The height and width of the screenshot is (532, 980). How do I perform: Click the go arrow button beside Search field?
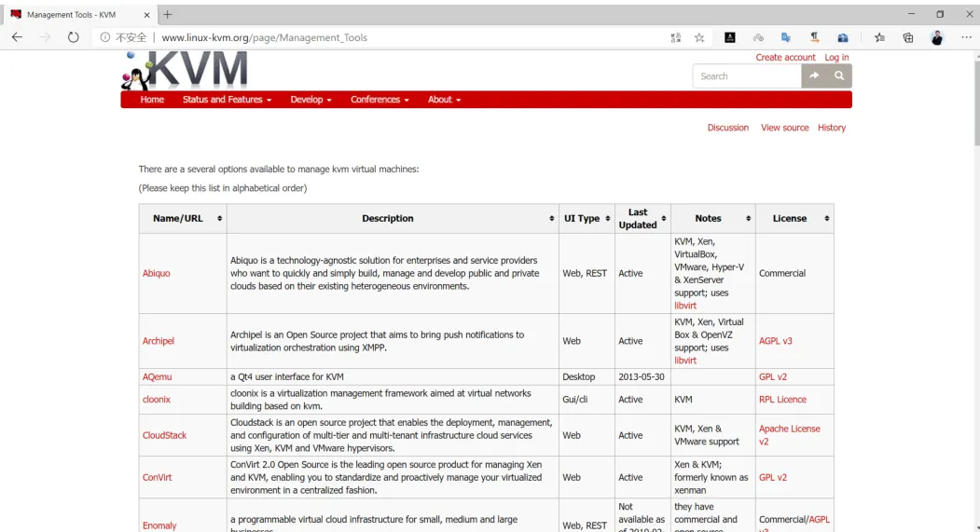point(814,75)
